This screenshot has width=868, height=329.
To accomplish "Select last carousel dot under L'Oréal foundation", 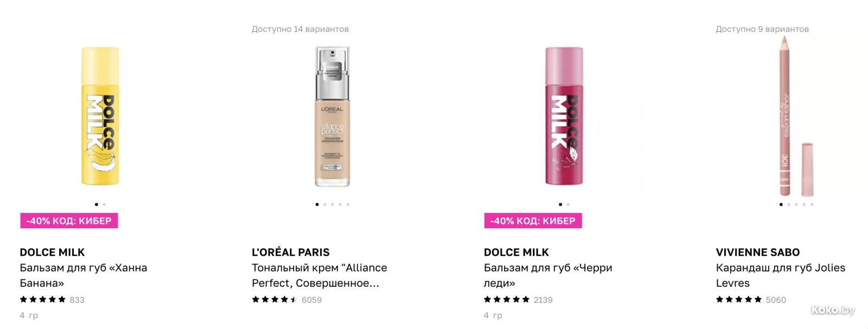I will pos(348,204).
